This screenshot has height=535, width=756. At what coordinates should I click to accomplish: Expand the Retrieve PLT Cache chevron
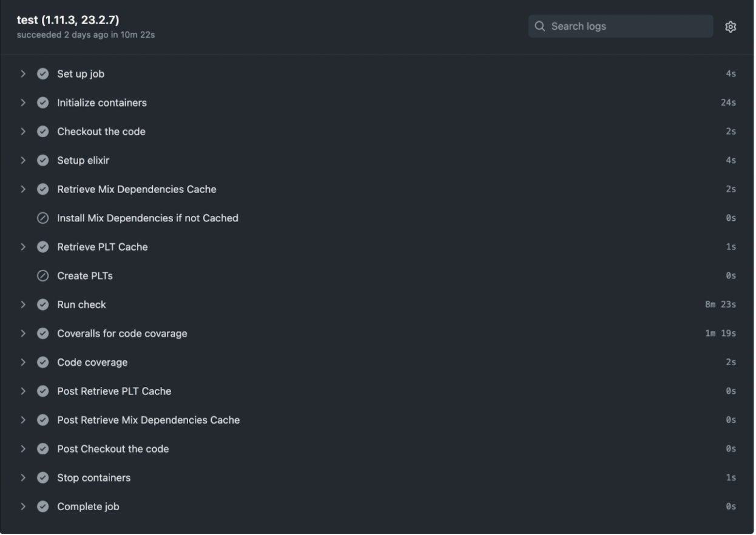point(23,247)
